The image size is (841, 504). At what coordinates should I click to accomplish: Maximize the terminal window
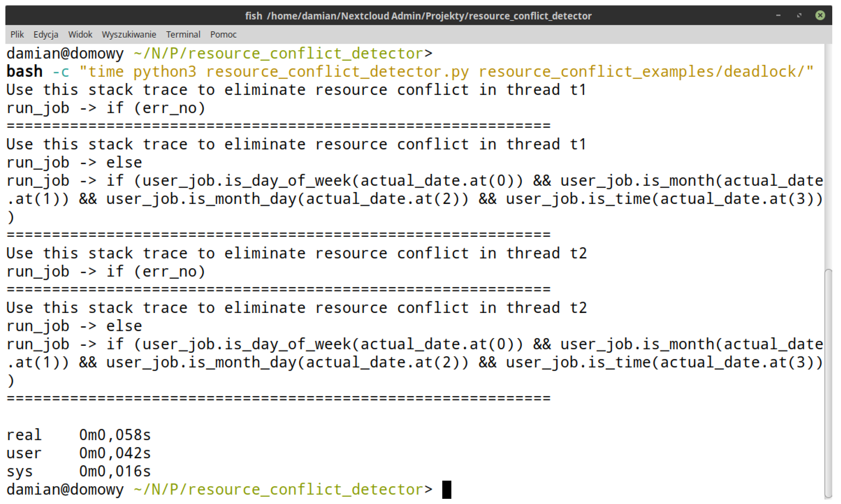point(799,15)
